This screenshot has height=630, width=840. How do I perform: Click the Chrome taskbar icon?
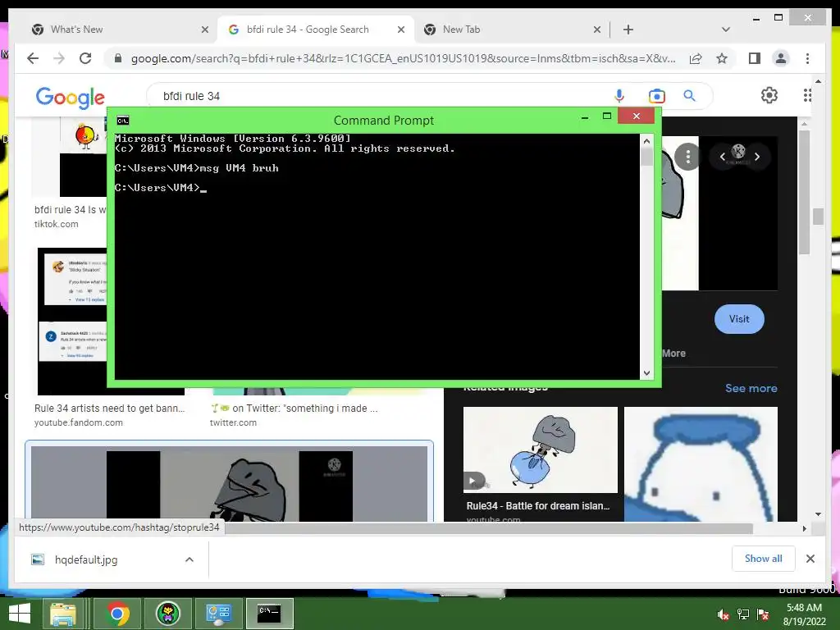(117, 614)
